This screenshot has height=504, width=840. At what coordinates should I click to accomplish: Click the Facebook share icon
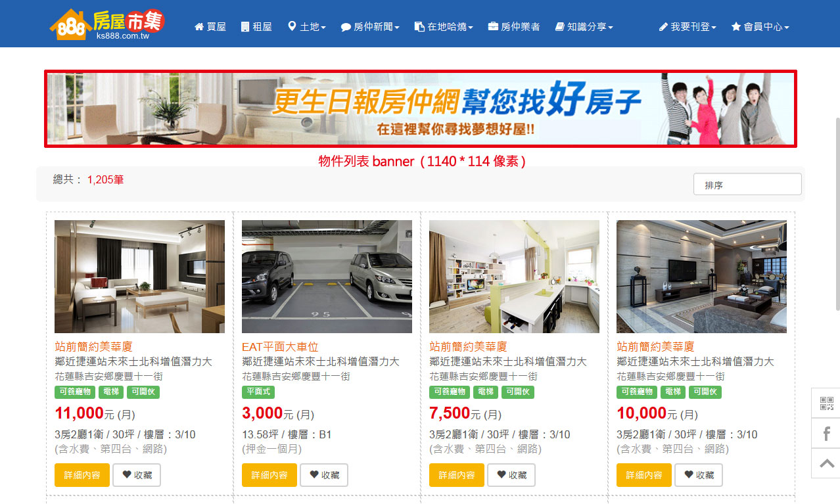(826, 433)
